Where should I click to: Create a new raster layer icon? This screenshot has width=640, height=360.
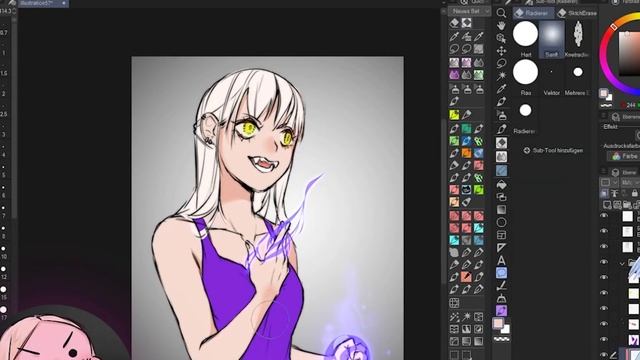pyautogui.click(x=607, y=205)
